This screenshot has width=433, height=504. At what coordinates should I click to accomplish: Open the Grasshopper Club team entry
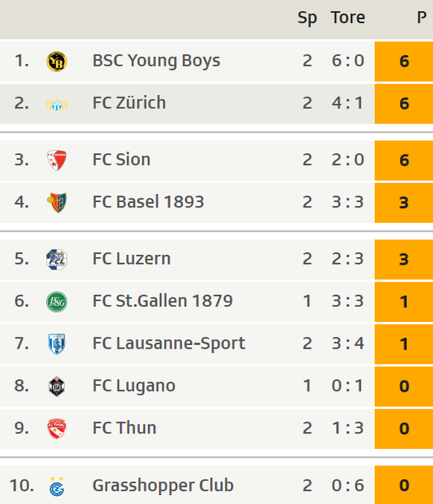(x=163, y=485)
